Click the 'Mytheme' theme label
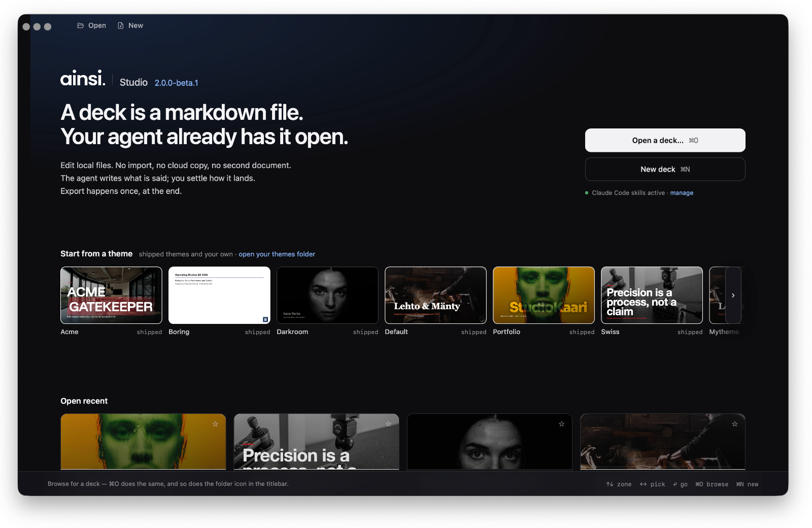Screen dimensions: 812x528 [x=724, y=332]
